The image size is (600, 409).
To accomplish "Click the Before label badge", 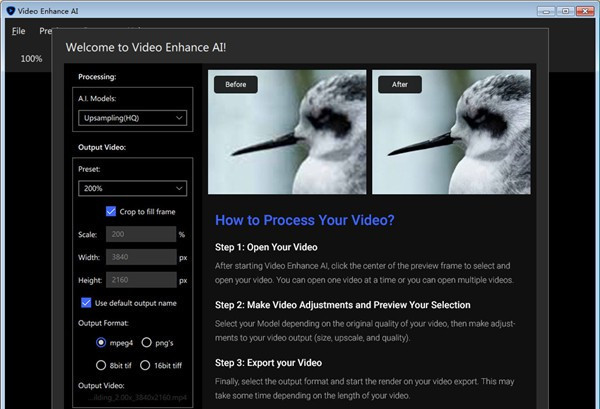I will [x=236, y=85].
